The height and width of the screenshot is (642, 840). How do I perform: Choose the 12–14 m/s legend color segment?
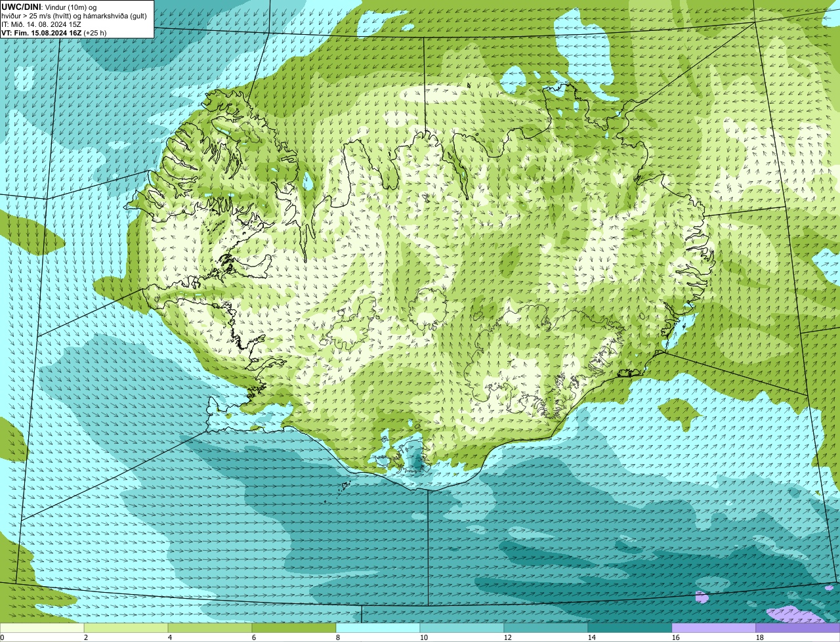tap(546, 628)
